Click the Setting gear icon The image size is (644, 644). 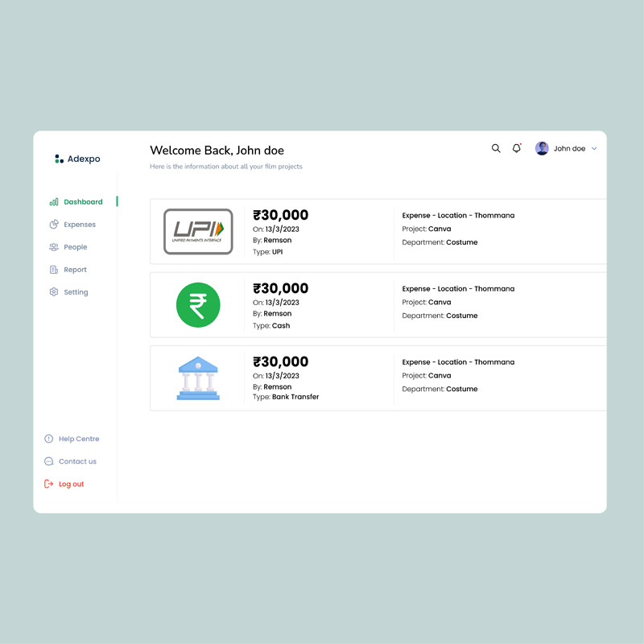coord(54,292)
